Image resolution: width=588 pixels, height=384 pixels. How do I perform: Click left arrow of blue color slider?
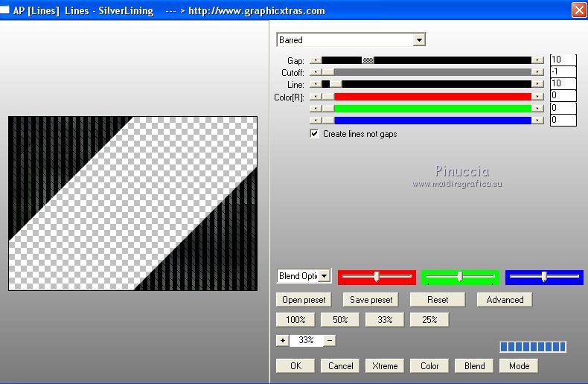pyautogui.click(x=316, y=121)
